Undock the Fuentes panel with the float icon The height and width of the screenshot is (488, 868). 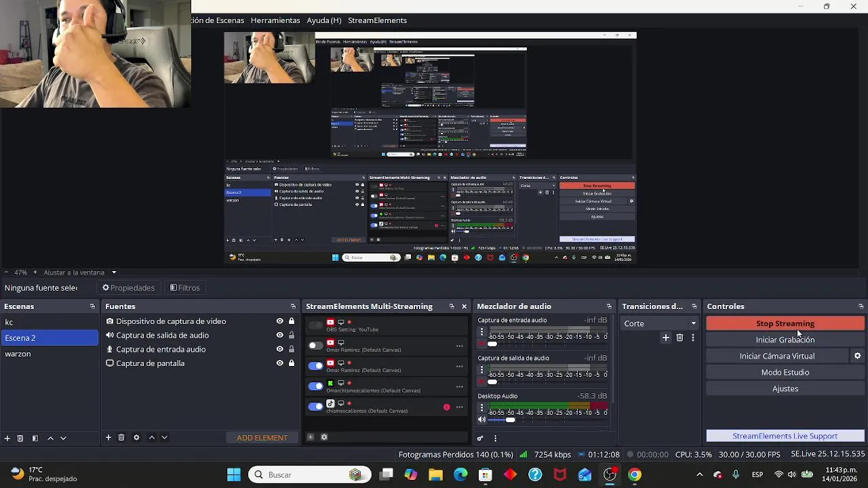tap(293, 306)
